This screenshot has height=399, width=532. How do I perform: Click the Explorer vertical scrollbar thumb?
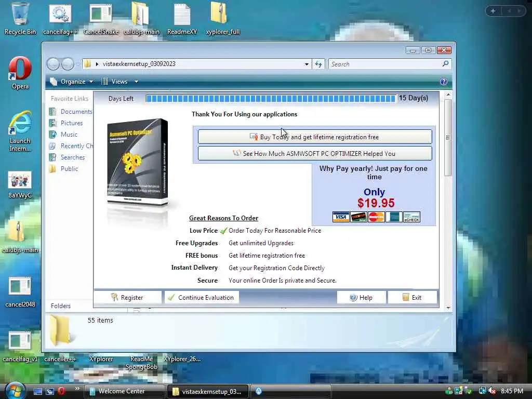click(x=448, y=137)
